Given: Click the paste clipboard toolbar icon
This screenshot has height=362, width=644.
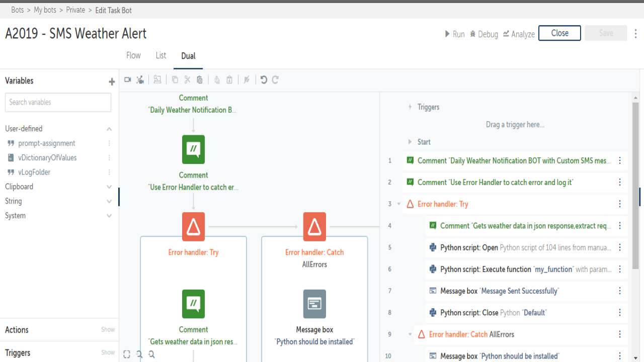Looking at the screenshot, I should pos(200,80).
